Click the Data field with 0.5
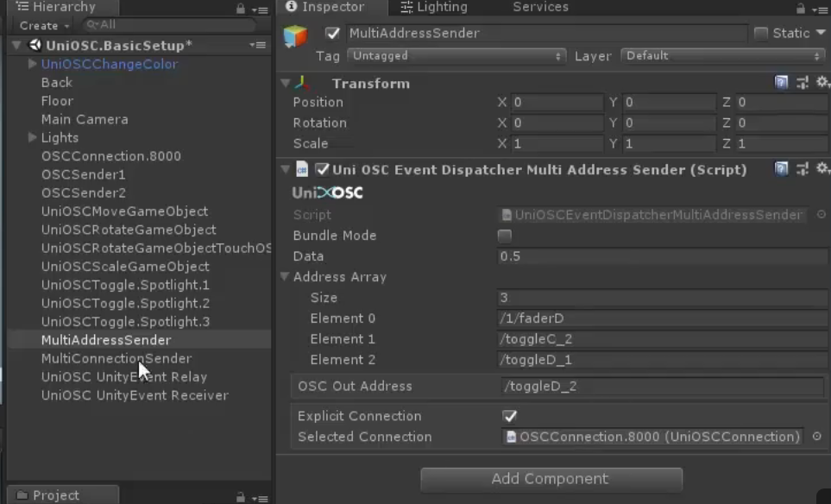 pos(663,256)
